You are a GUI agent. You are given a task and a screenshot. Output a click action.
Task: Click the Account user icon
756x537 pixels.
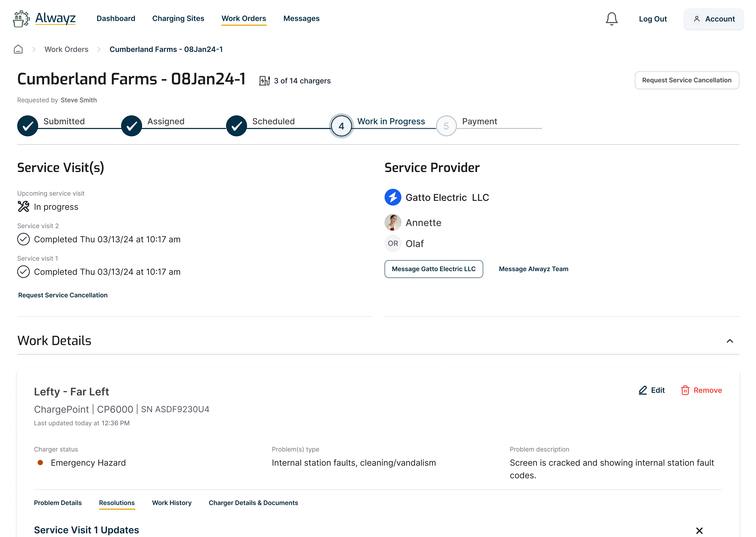coord(696,19)
